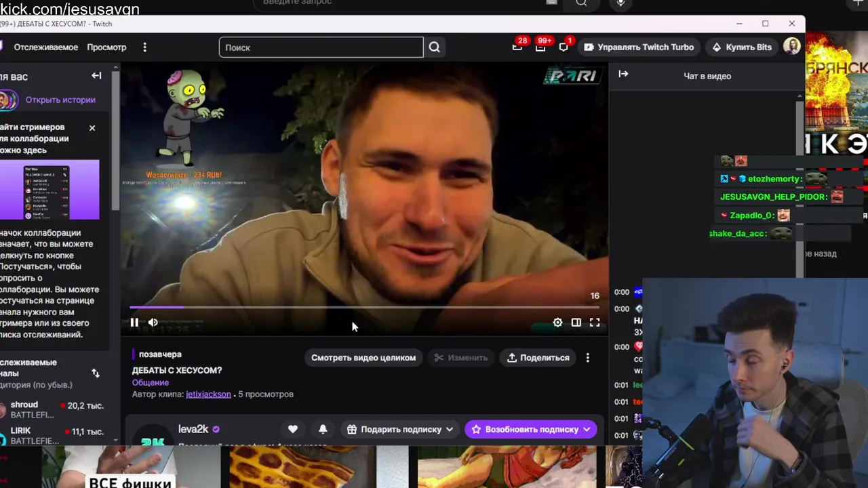Pause the Twitch clip playback
This screenshot has height=488, width=868.
coord(134,323)
